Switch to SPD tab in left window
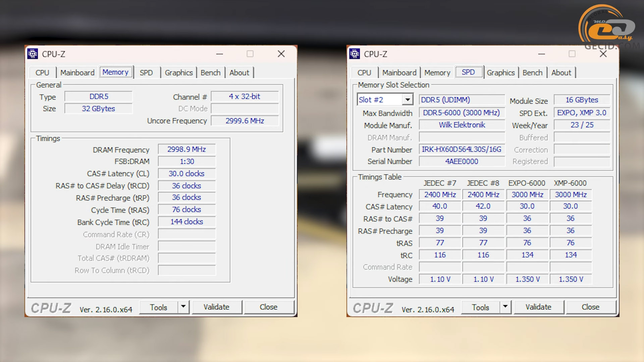Viewport: 644px width, 362px height. (146, 73)
